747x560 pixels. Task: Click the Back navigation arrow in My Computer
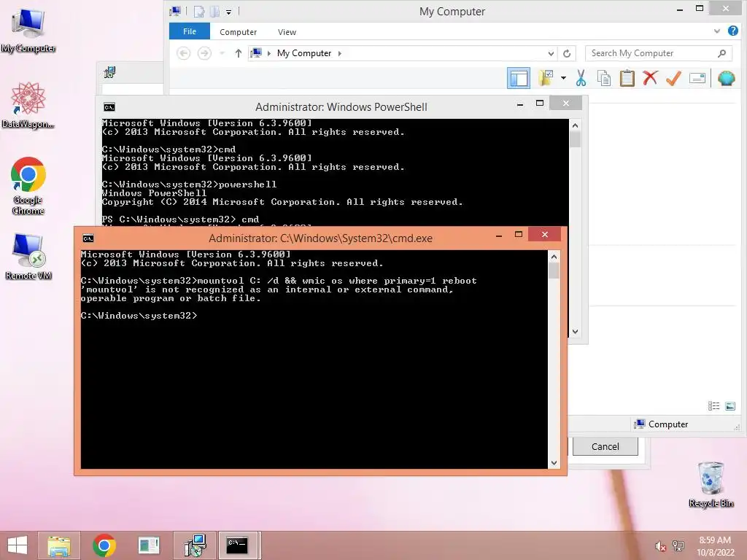click(183, 53)
